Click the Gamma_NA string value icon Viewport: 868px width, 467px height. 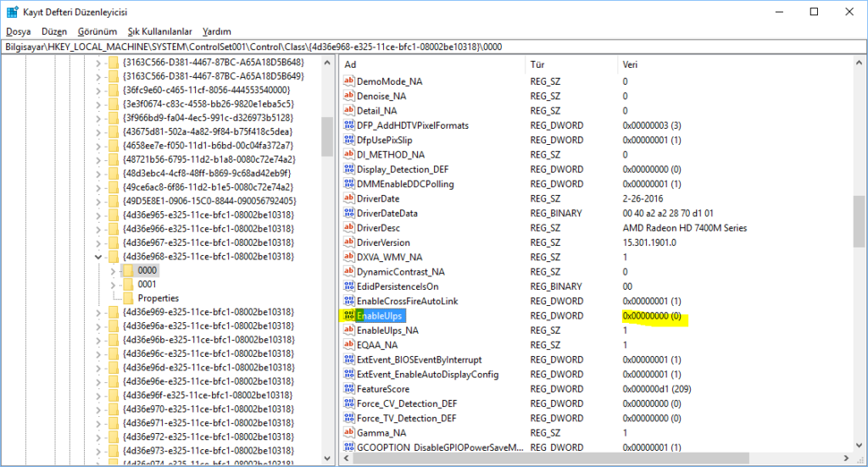pos(348,433)
